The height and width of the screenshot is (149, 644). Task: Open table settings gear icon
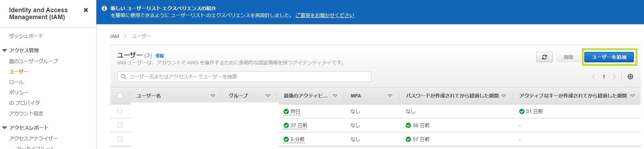click(x=630, y=77)
